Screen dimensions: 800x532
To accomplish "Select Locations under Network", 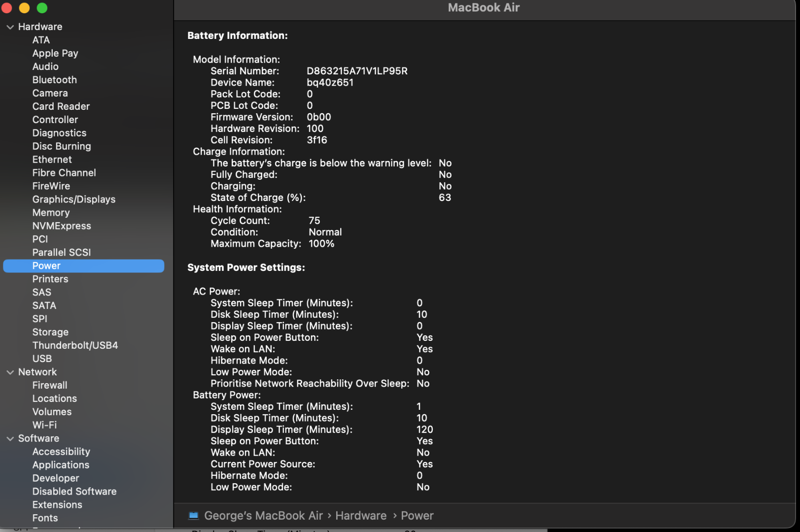I will (55, 399).
